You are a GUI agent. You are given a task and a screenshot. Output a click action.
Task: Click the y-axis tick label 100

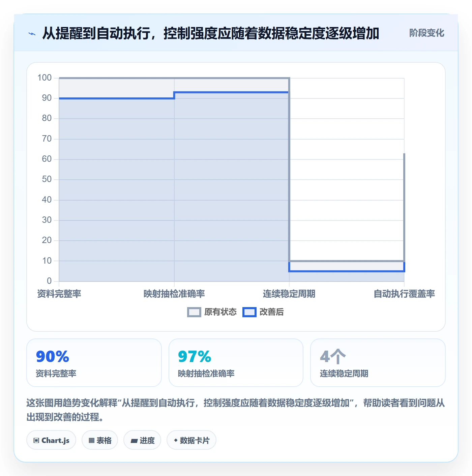(x=45, y=78)
